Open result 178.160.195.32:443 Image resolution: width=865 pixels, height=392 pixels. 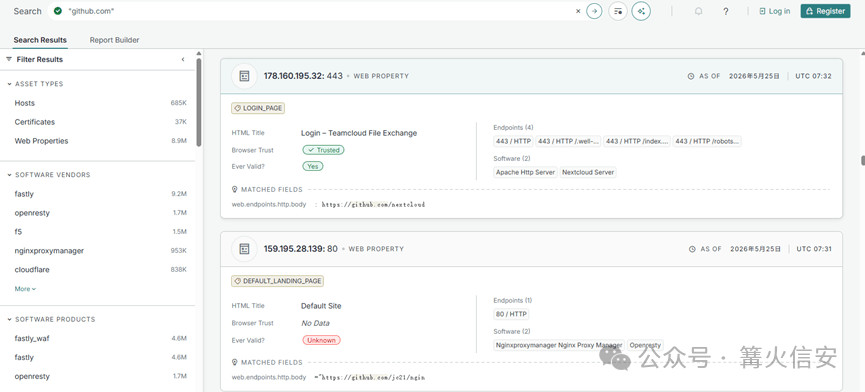pos(303,76)
